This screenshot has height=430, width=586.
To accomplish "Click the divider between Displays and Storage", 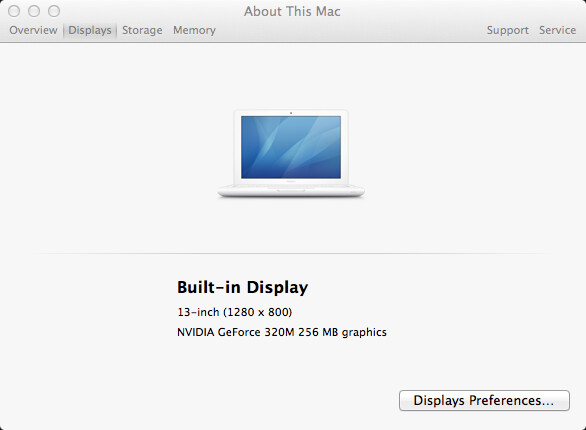I will click(x=117, y=31).
